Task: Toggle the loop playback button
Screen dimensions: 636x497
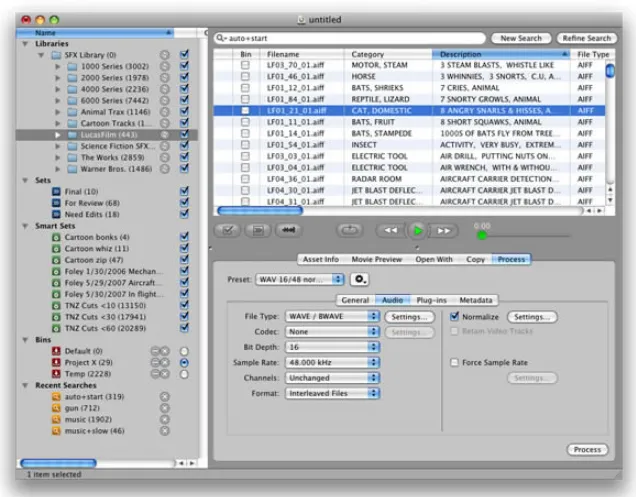Action: tap(350, 230)
